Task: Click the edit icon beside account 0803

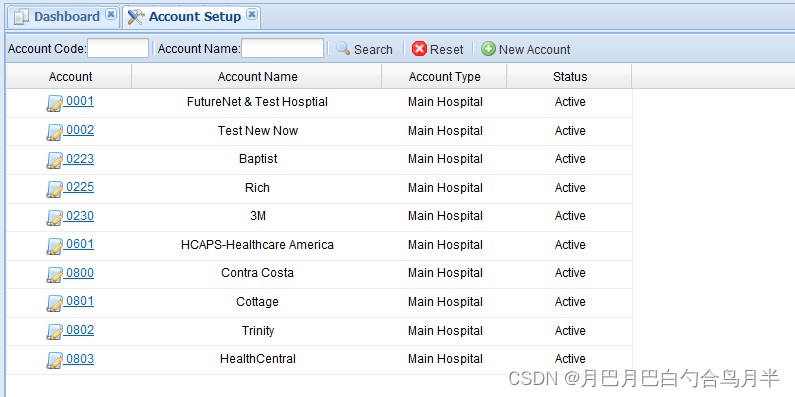Action: [55, 360]
